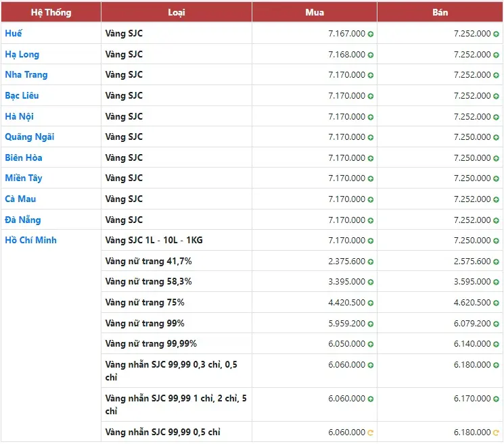Click green up icon beside Hạ Long sell price
This screenshot has height=444, width=504.
[497, 55]
